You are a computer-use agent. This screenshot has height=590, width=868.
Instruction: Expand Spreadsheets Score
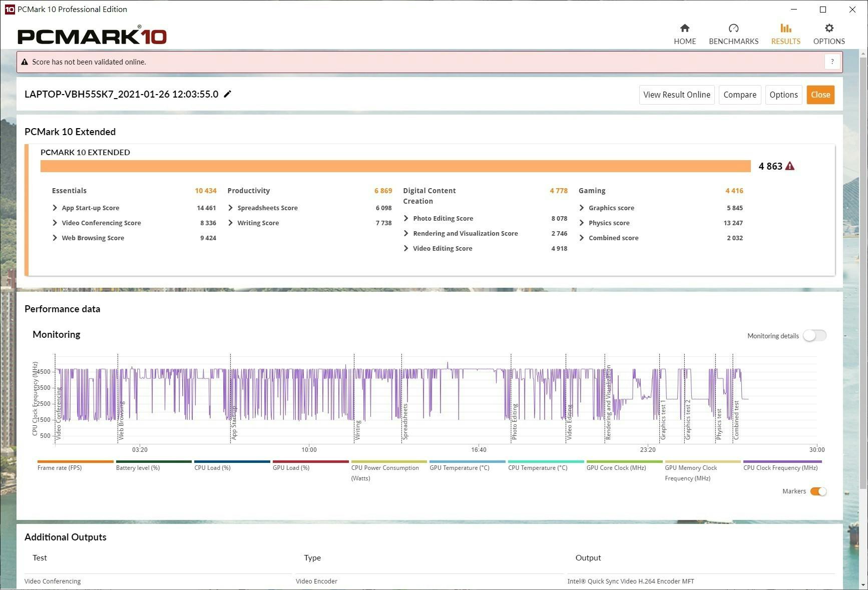pos(230,208)
